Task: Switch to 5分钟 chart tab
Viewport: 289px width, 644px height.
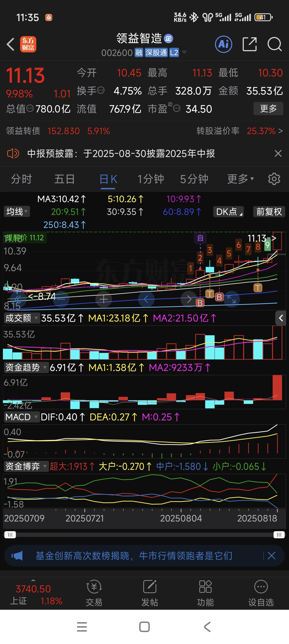Action: point(194,179)
